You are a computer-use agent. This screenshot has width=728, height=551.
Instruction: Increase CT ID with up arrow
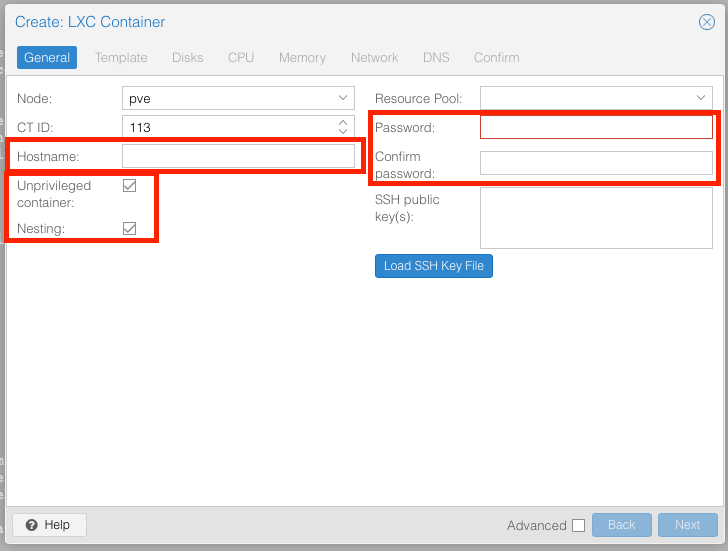point(343,122)
